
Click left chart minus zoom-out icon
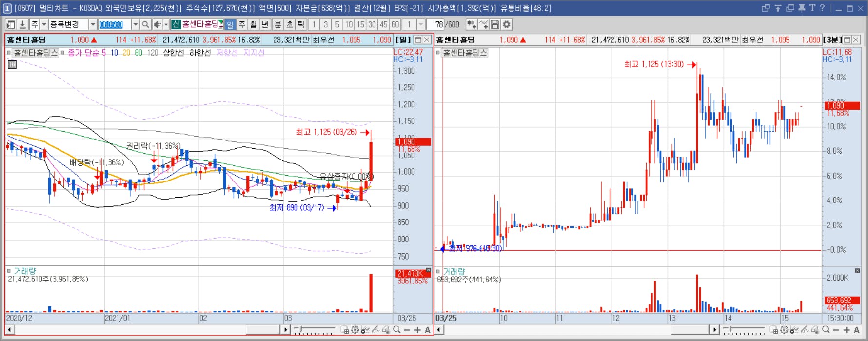(407, 330)
